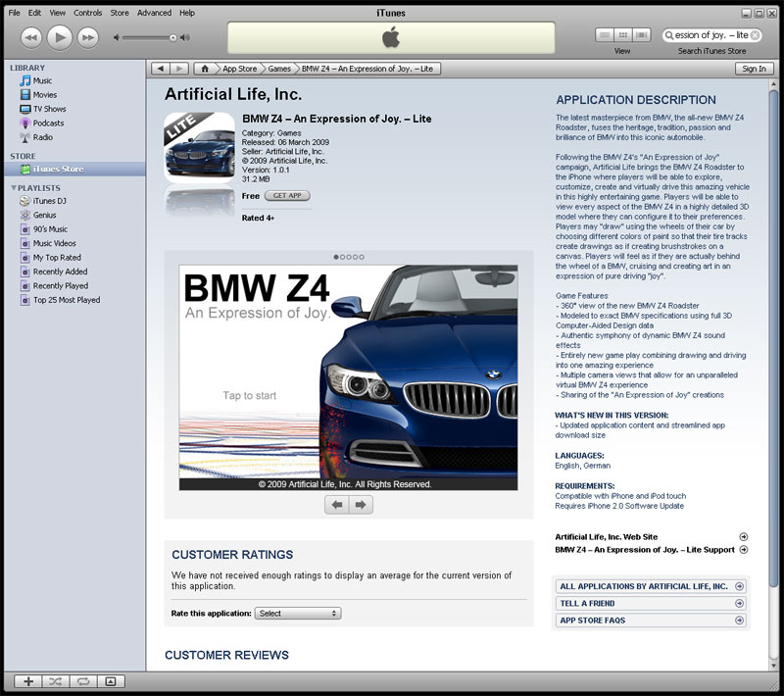The height and width of the screenshot is (696, 784).
Task: Open the Edit menu
Action: click(34, 13)
